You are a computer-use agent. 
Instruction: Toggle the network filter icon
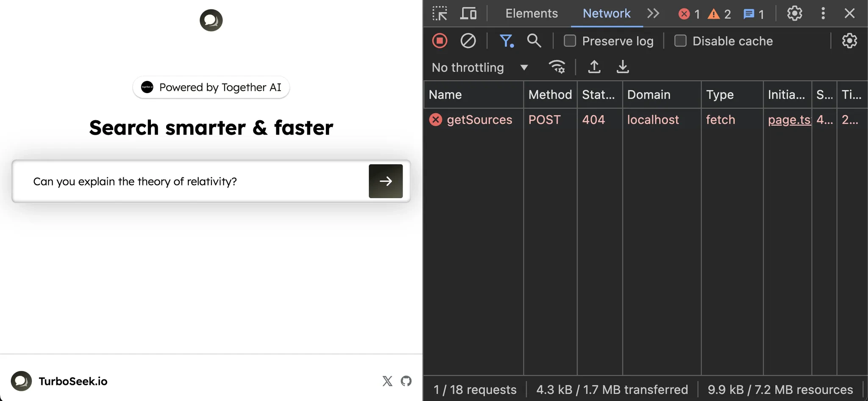(506, 41)
